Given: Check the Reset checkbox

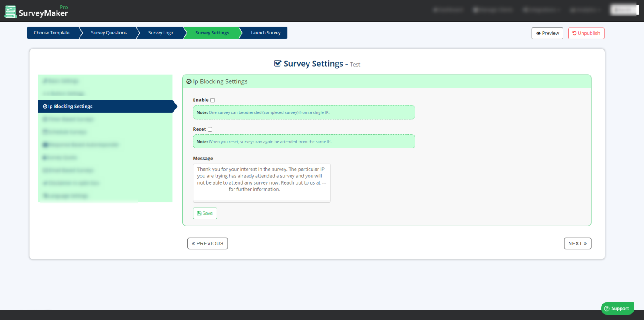Looking at the screenshot, I should click(x=210, y=129).
